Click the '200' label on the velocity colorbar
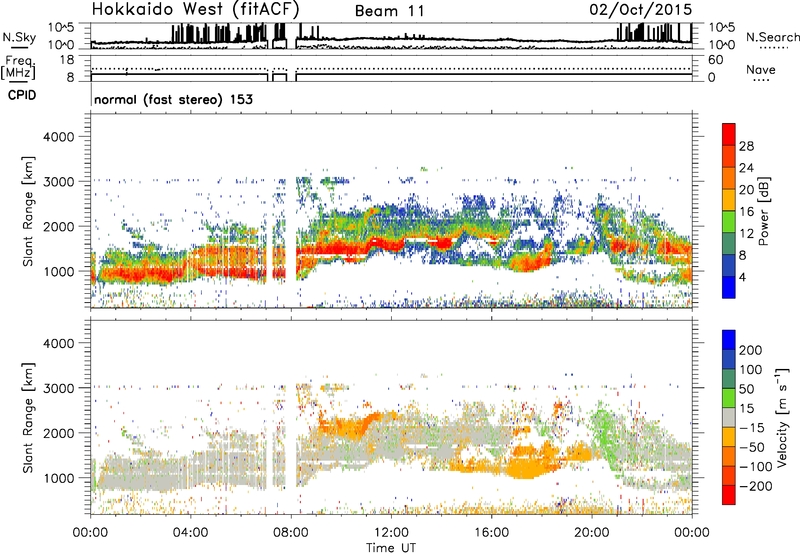This screenshot has height=554, width=800. click(x=751, y=350)
